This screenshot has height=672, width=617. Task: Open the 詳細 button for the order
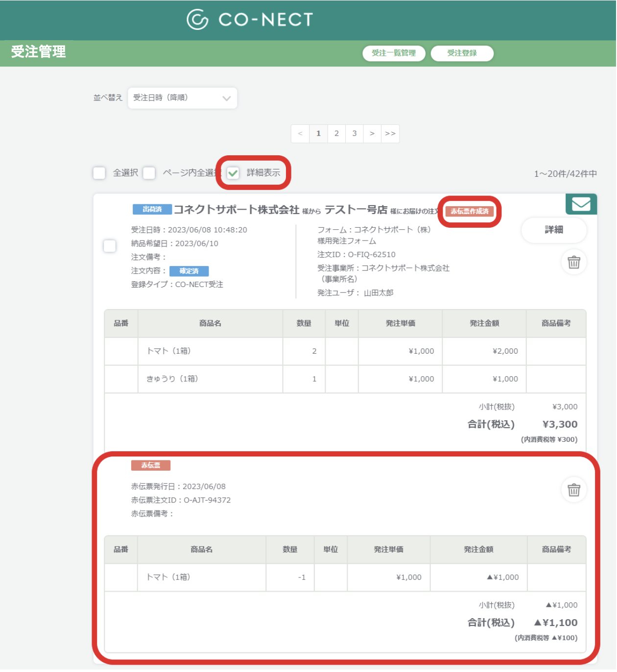click(554, 230)
